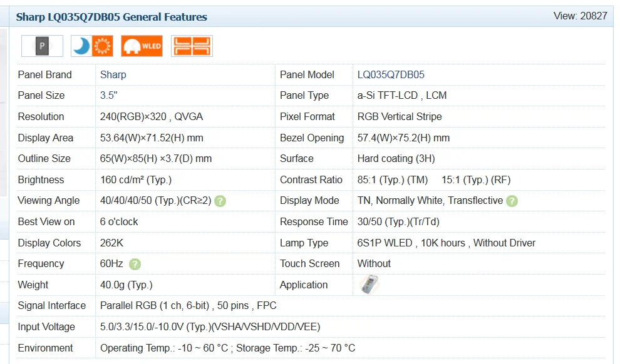Viewport: 620px width, 364px height.
Task: Open the Frequency help question mark
Action: 135,264
